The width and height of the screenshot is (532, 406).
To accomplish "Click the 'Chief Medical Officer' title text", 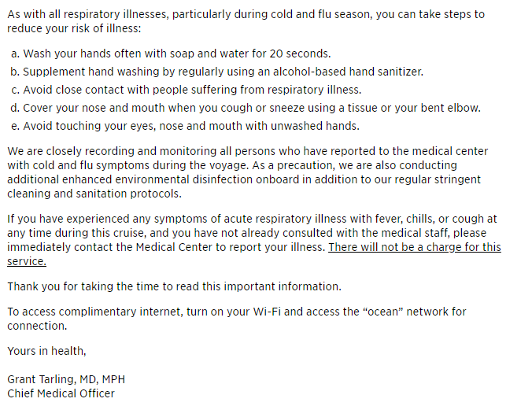I will (x=61, y=393).
